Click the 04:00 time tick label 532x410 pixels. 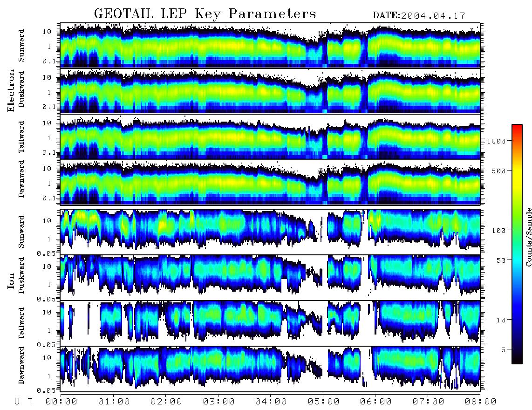(x=271, y=402)
